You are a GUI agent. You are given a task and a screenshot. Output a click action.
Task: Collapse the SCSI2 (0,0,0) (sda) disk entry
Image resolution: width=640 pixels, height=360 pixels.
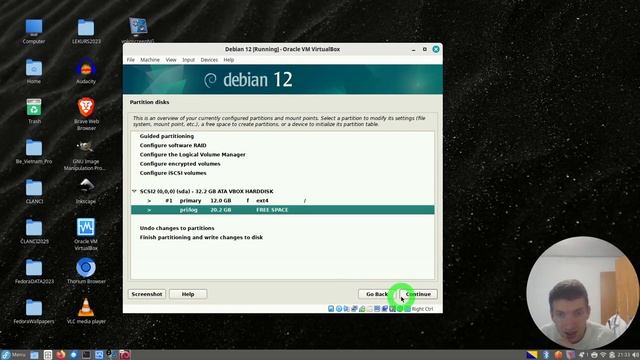click(x=134, y=191)
